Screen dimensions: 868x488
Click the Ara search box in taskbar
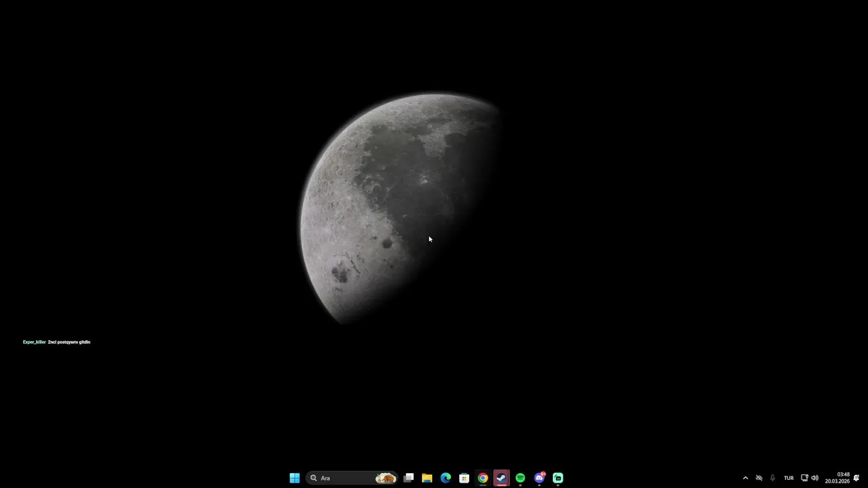[x=351, y=478]
